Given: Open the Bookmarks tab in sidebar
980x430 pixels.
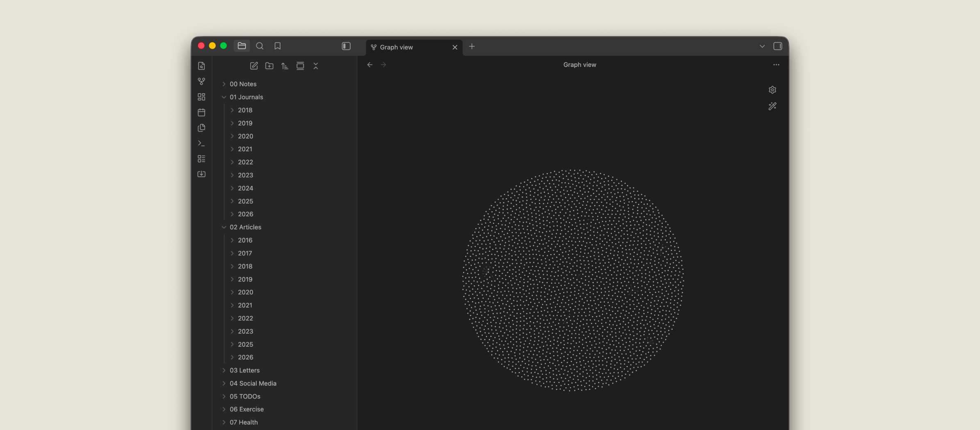Looking at the screenshot, I should point(278,46).
